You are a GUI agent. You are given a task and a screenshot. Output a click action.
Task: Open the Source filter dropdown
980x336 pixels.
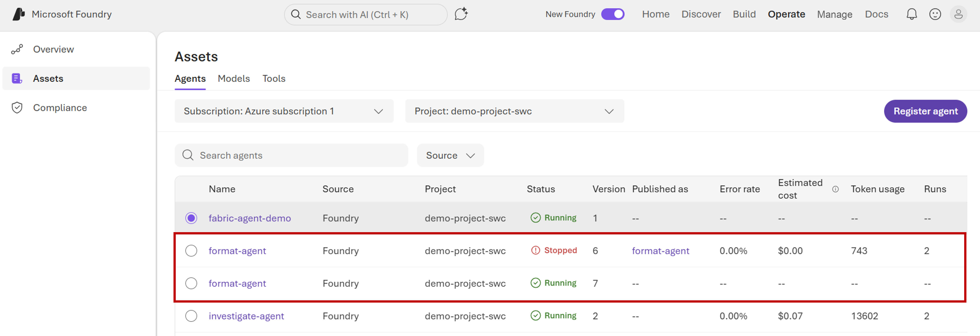450,155
